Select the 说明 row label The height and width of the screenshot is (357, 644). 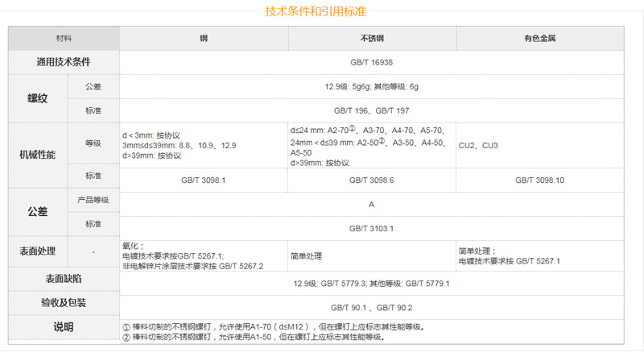pyautogui.click(x=64, y=326)
